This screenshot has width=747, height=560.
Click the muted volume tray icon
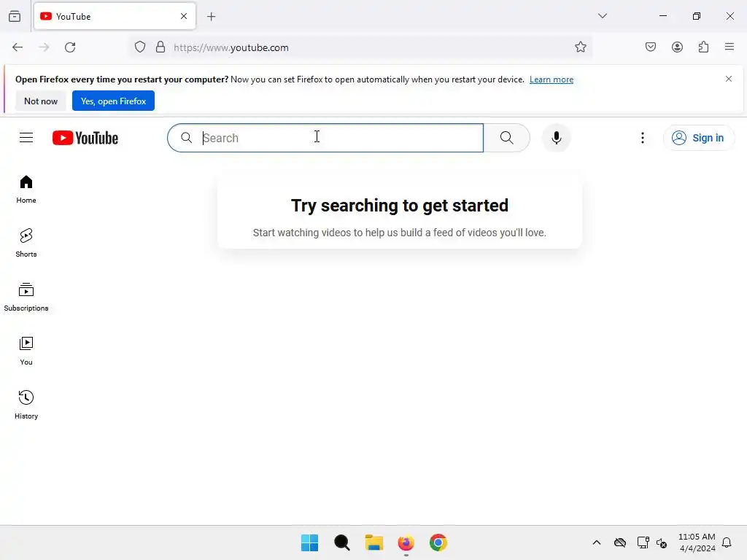661,542
